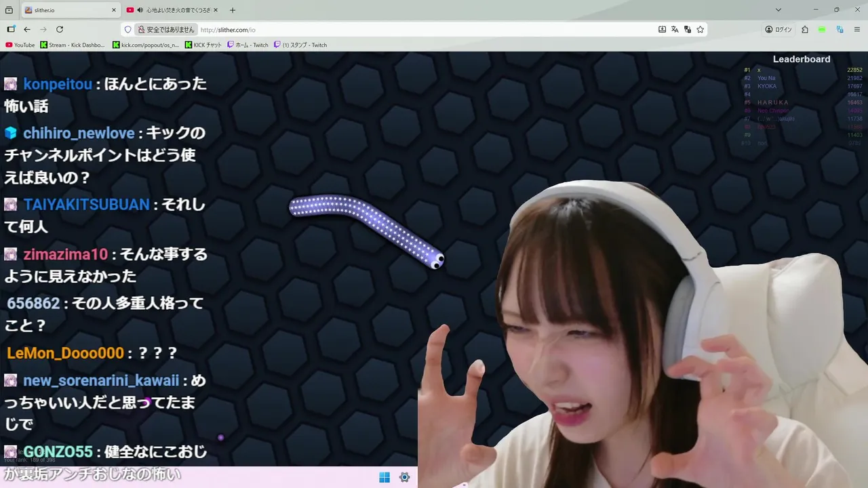Reload the slither.io page
The height and width of the screenshot is (488, 868).
pyautogui.click(x=60, y=29)
